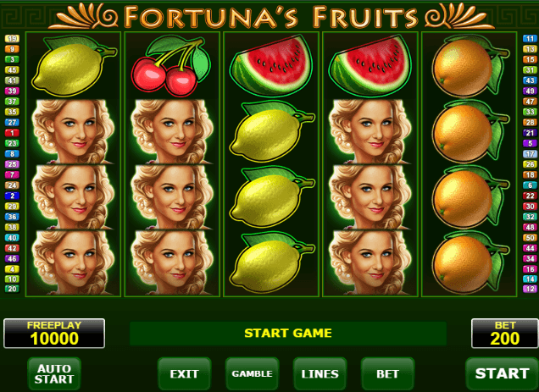Image resolution: width=539 pixels, height=392 pixels.
Task: Click the watermelon symbol atop reel four
Action: [x=370, y=66]
